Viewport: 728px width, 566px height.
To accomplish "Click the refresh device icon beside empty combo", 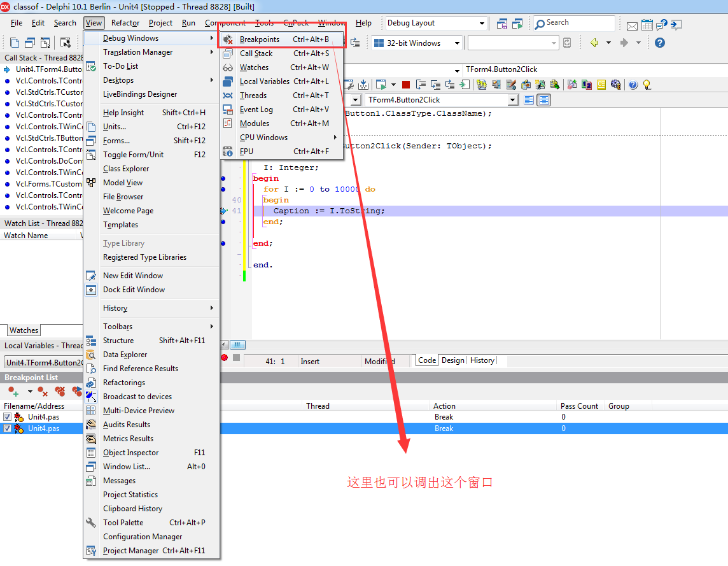I will pos(567,43).
